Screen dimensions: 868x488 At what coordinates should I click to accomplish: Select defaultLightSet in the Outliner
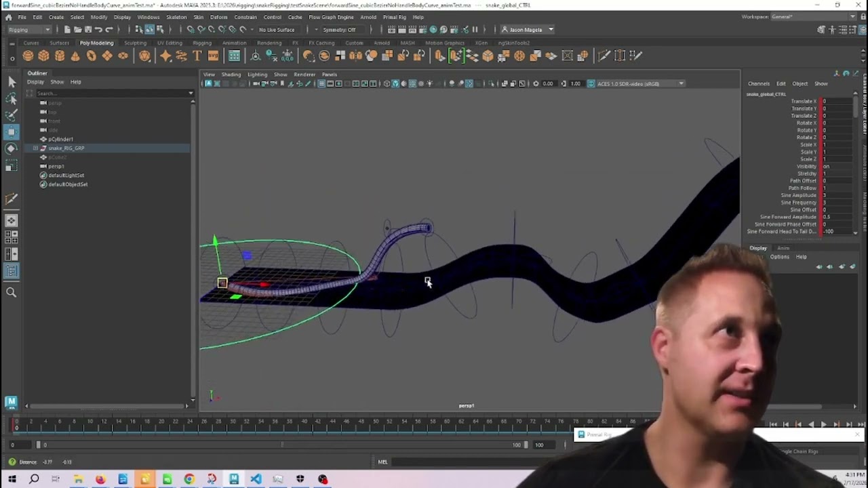coord(66,175)
